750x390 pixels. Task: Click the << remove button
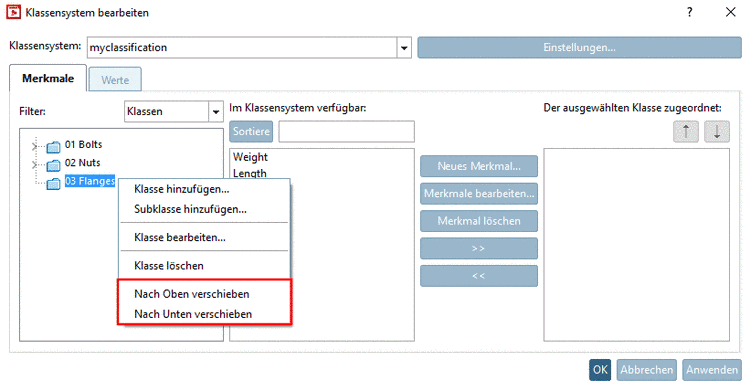(479, 276)
